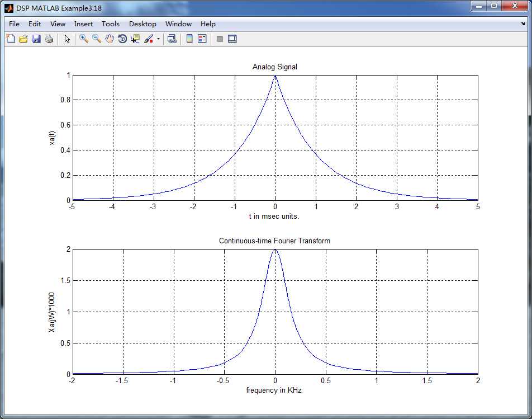Click Show Plot Tools and Dock Figure
This screenshot has height=419, width=532.
click(232, 39)
